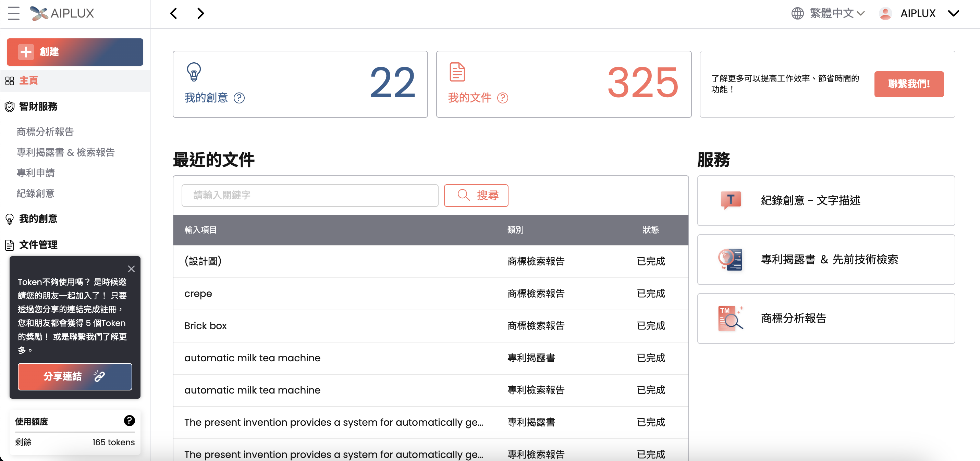Select 主頁 in the sidebar
Image resolution: width=980 pixels, height=461 pixels.
click(x=75, y=80)
